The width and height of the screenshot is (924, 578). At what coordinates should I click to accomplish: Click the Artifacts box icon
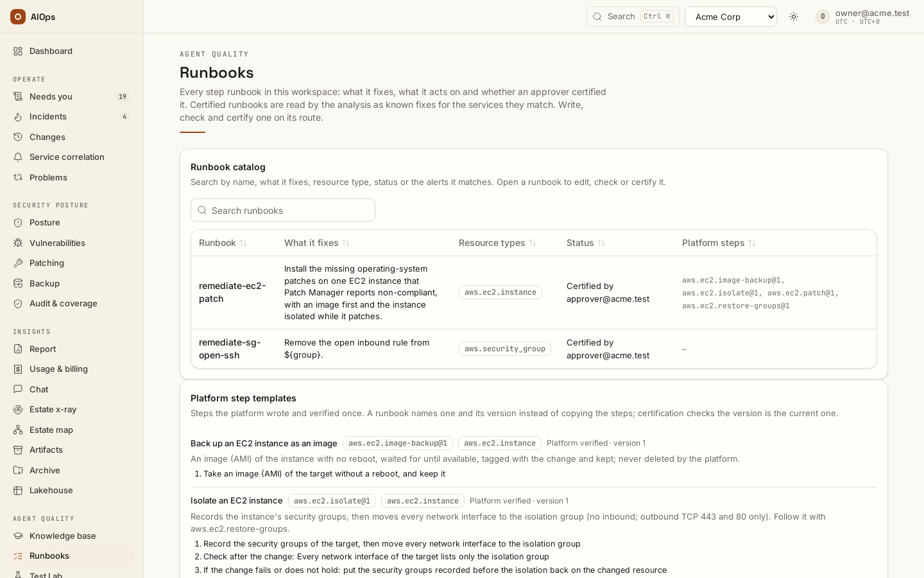(18, 450)
